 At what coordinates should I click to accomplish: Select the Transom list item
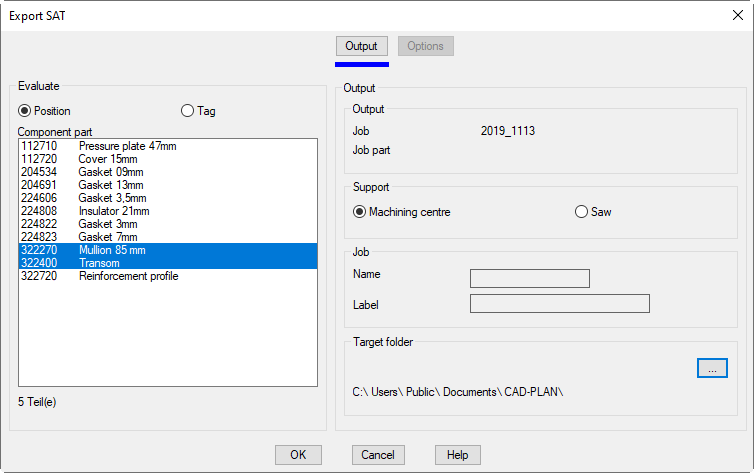pyautogui.click(x=100, y=263)
